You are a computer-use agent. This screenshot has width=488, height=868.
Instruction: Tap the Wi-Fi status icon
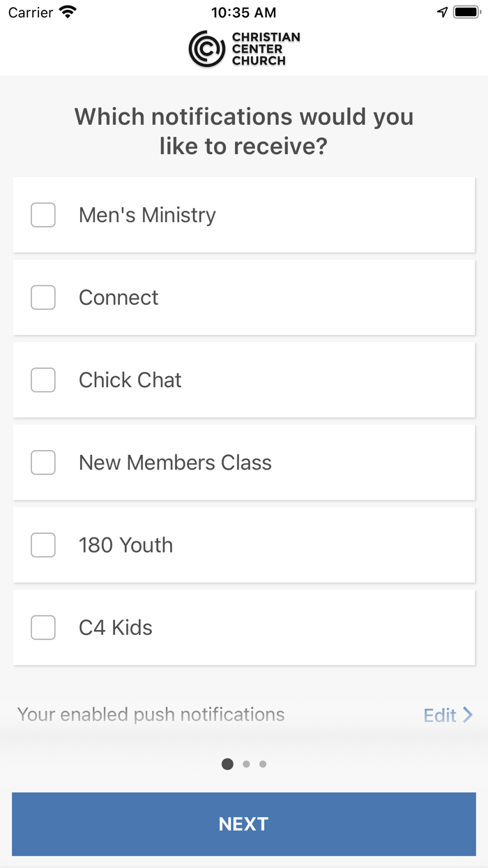[x=68, y=12]
